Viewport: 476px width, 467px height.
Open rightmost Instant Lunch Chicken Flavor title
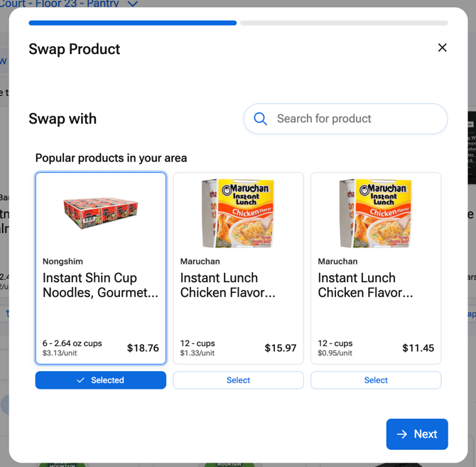tap(365, 285)
